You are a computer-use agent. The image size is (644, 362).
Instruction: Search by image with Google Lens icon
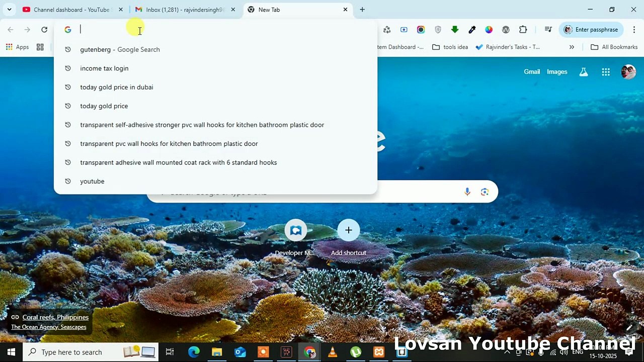click(485, 192)
